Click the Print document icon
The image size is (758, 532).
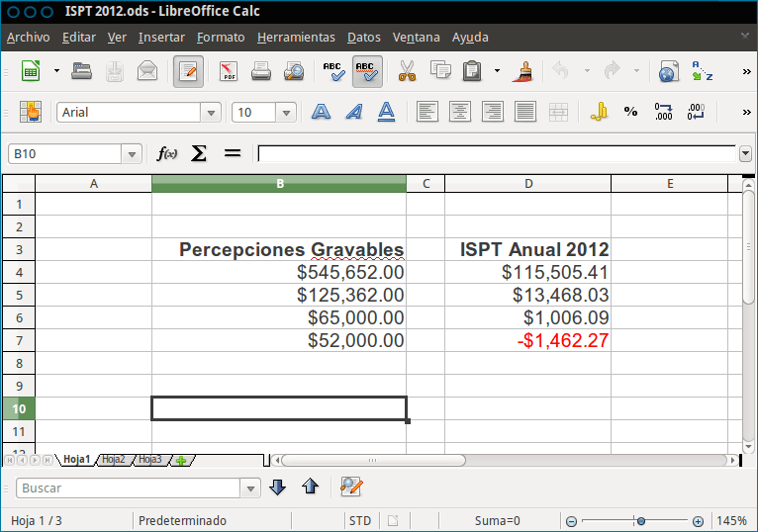pyautogui.click(x=261, y=71)
